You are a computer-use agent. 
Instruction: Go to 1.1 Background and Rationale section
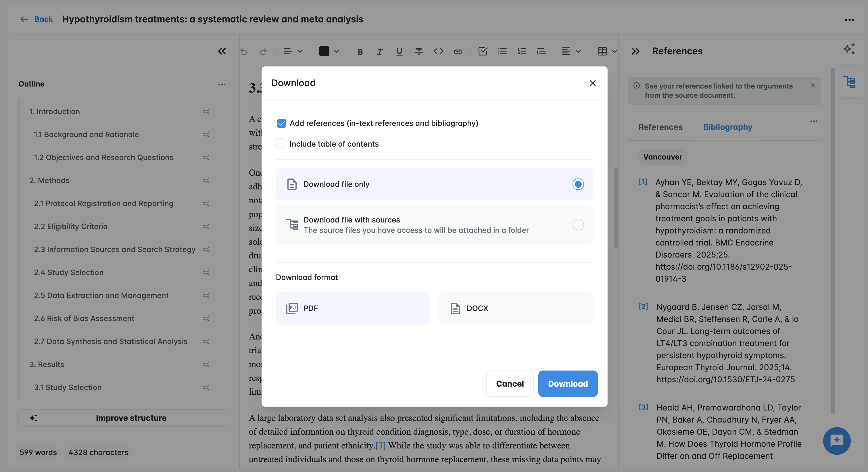[86, 135]
